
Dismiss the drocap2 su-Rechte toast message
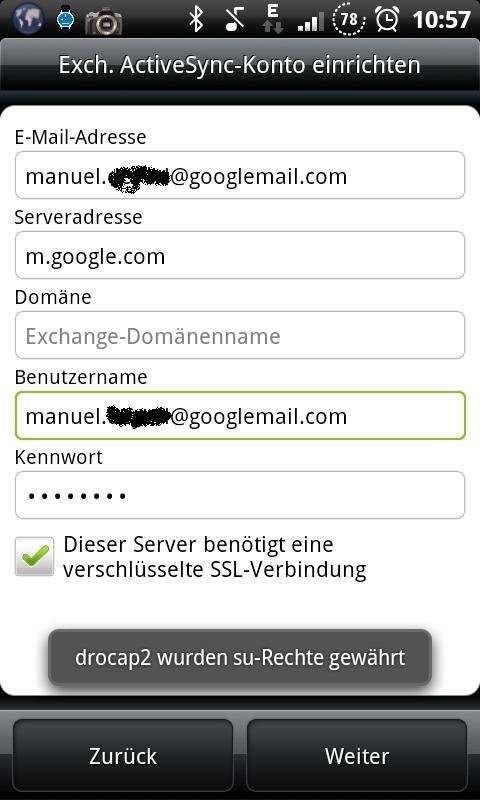pos(240,657)
